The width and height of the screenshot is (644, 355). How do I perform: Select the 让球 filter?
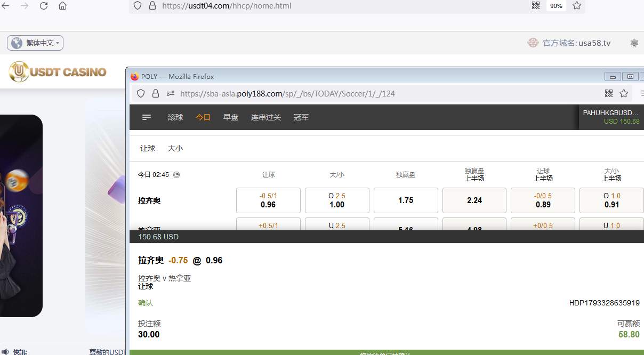[x=148, y=148]
